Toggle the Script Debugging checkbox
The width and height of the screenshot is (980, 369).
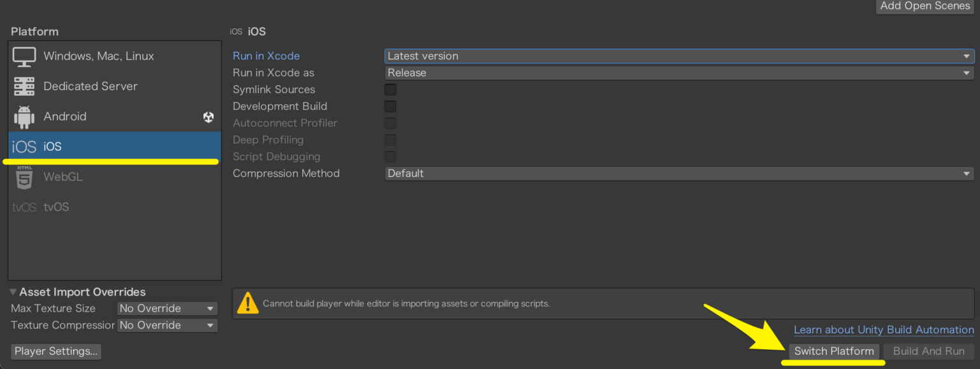[x=390, y=156]
